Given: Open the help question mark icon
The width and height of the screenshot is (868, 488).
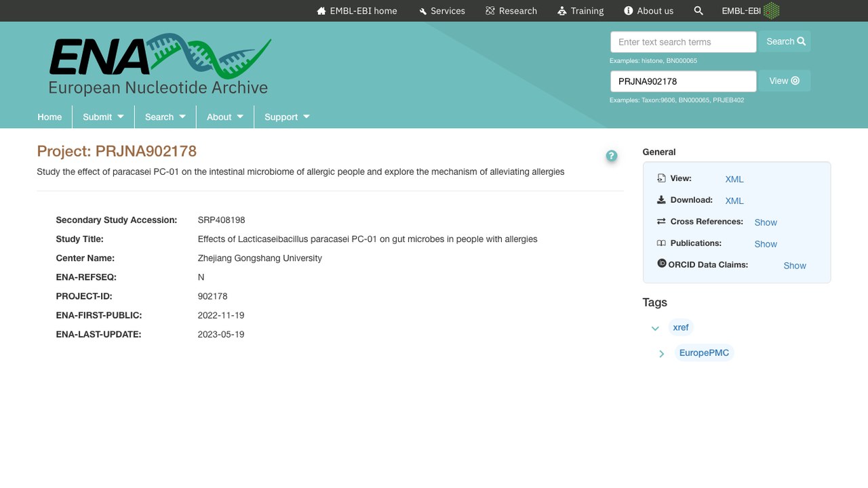Looking at the screenshot, I should (x=612, y=157).
